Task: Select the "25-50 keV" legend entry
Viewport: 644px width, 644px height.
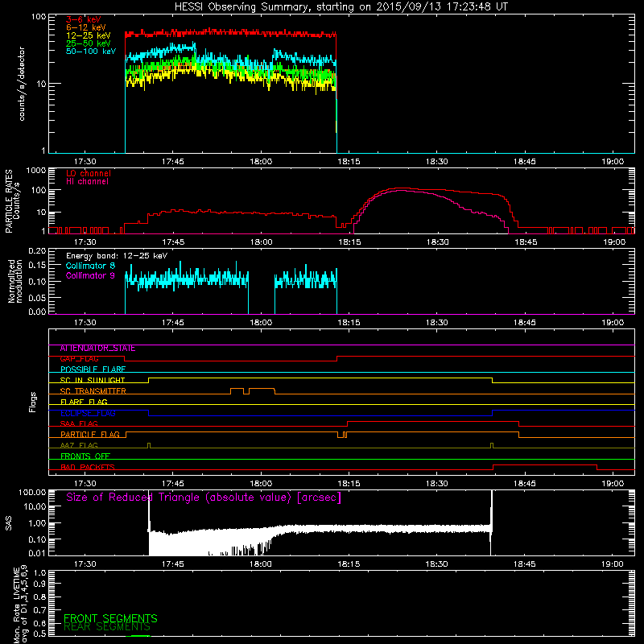Action: [89, 43]
